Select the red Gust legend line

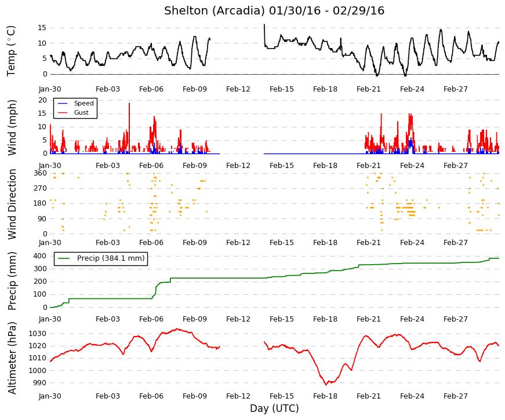[x=63, y=112]
